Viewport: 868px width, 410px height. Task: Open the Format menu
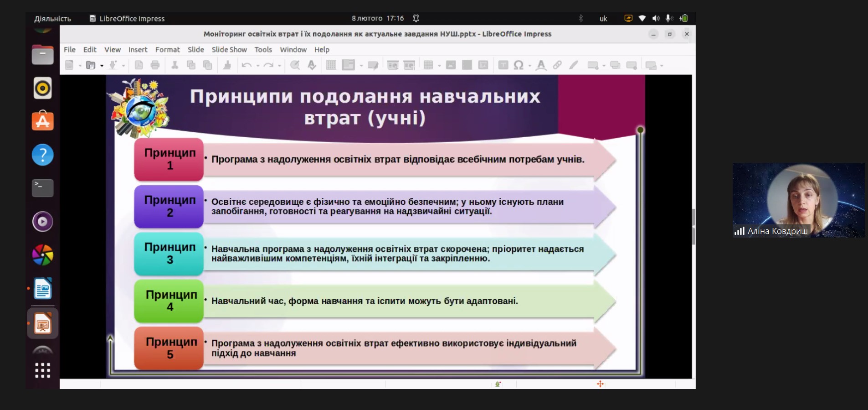168,50
